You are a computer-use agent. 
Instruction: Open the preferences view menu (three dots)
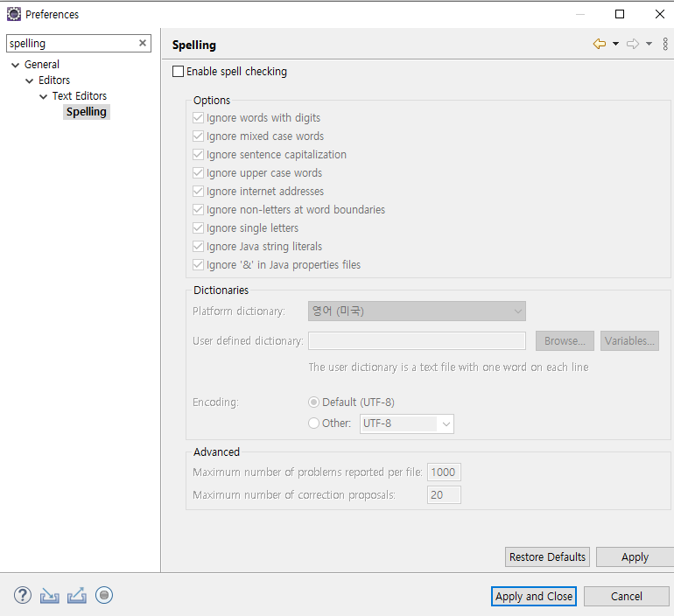665,44
